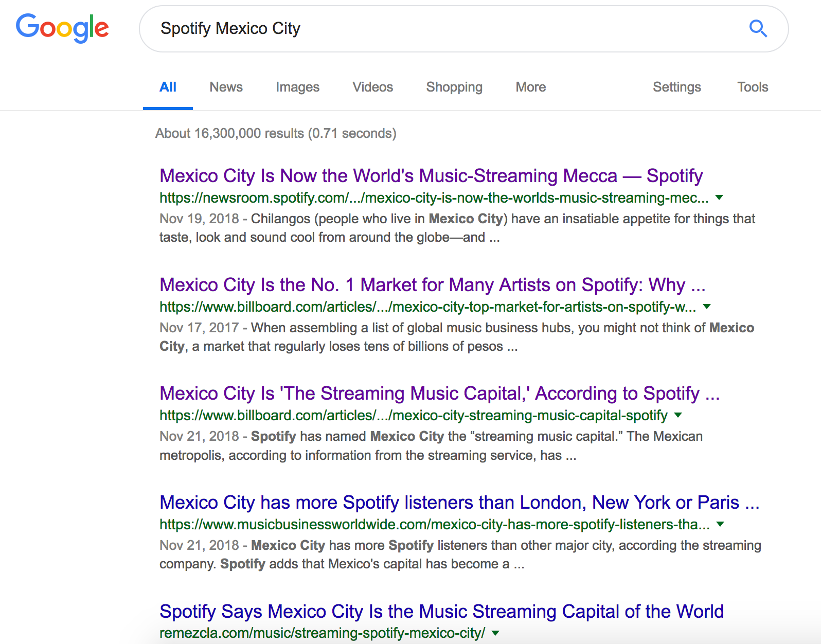Viewport: 821px width, 644px height.
Task: Expand arrow beside musicbusinessworldwide.com URL
Action: 720,524
